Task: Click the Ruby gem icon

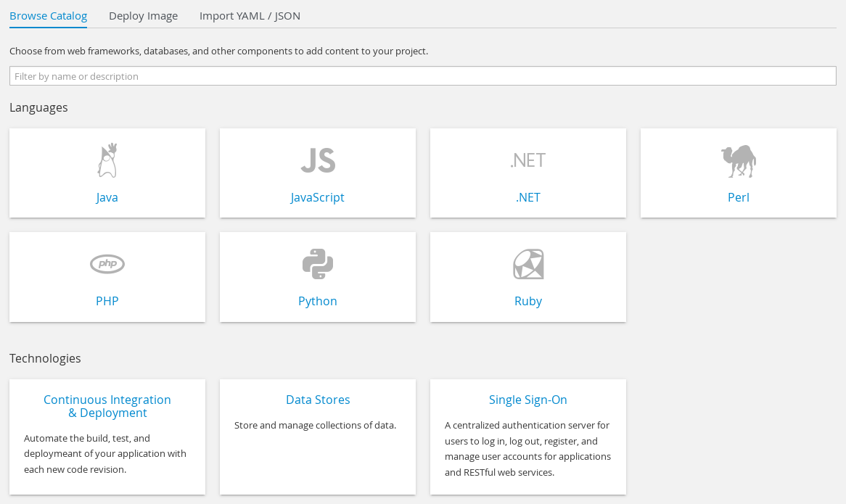Action: point(527,264)
